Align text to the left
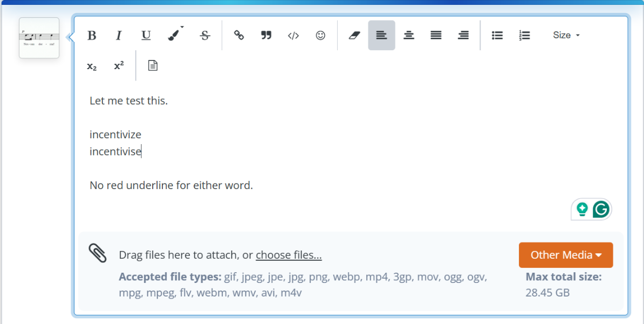 381,36
